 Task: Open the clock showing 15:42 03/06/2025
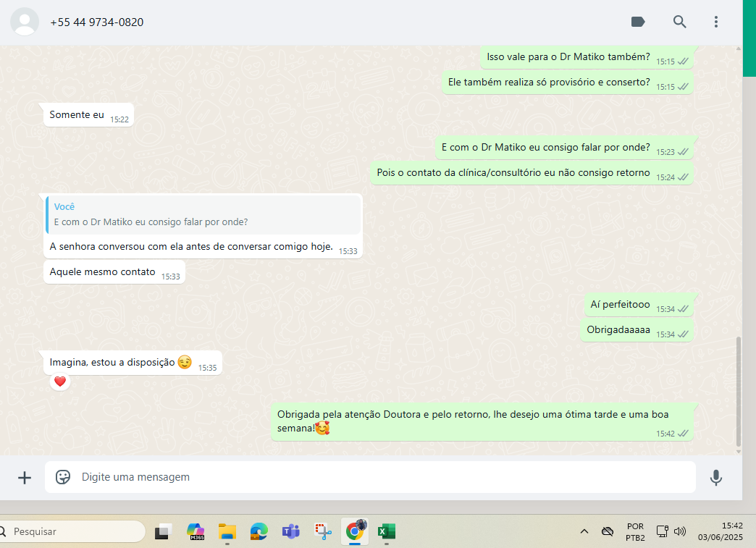[721, 531]
